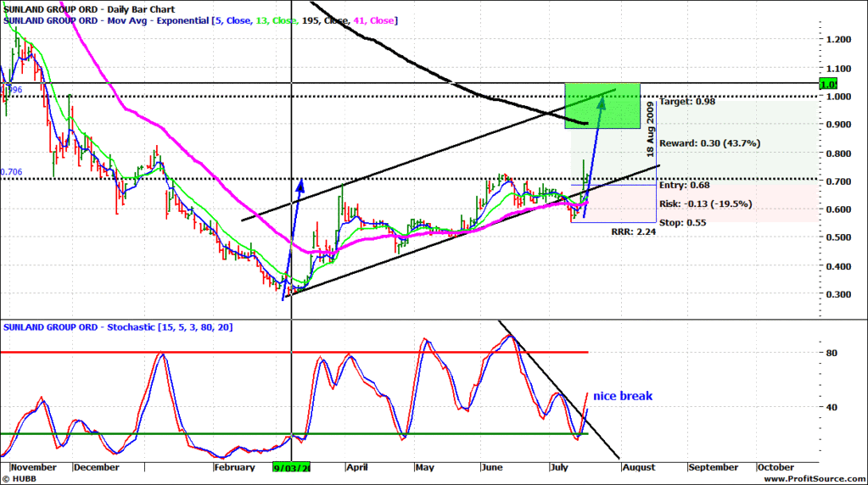Click the 1.000 price axis value
This screenshot has width=868, height=485.
[838, 97]
